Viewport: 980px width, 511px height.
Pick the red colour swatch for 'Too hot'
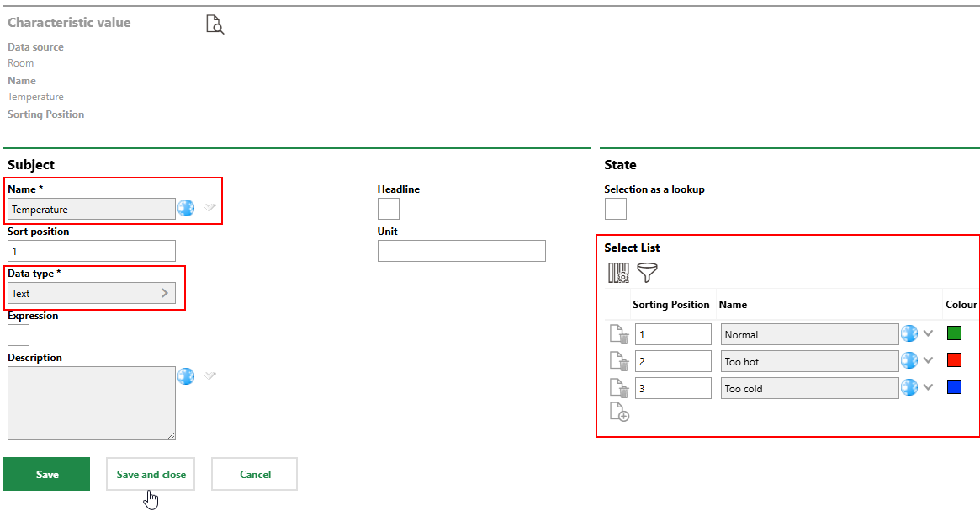click(954, 360)
